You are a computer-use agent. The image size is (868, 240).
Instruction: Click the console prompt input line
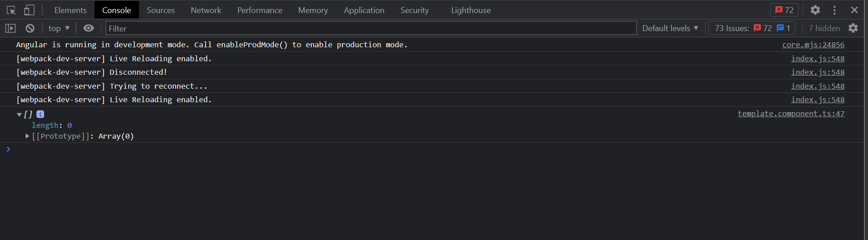432,149
